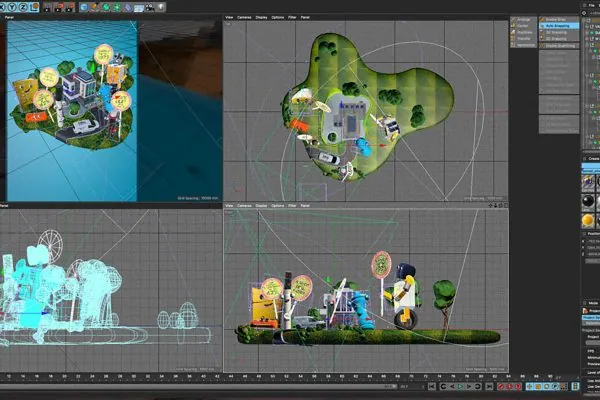Click the Center command

(523, 26)
